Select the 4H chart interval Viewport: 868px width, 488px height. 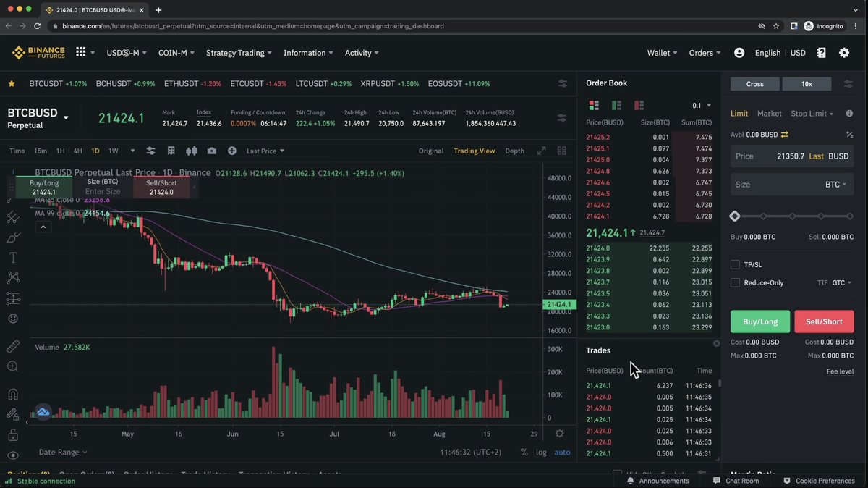click(x=77, y=151)
